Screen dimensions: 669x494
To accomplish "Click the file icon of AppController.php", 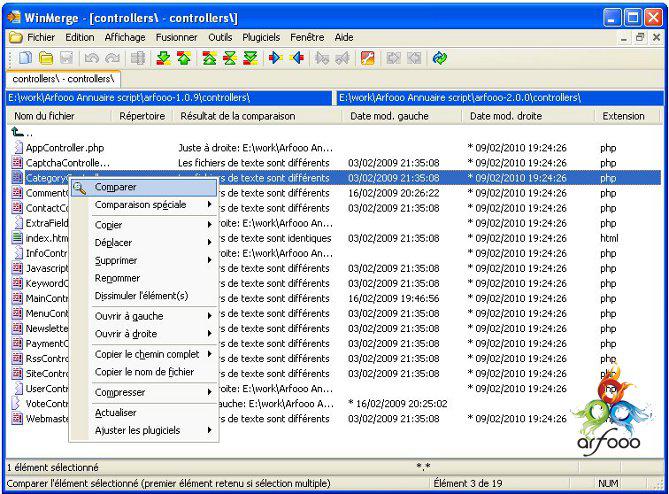I will 17,148.
